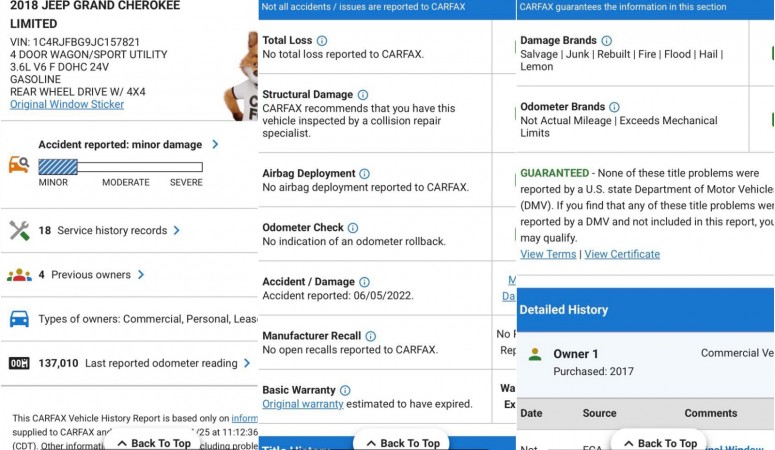Click the blue car types of owners icon
This screenshot has height=450, width=775.
(x=19, y=319)
